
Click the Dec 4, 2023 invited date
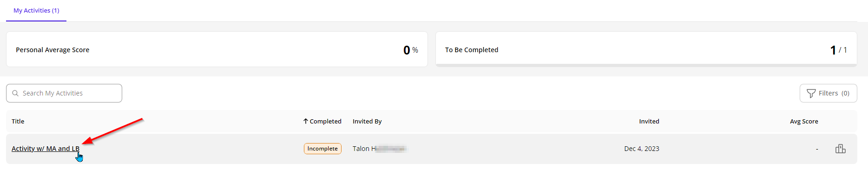click(642, 149)
